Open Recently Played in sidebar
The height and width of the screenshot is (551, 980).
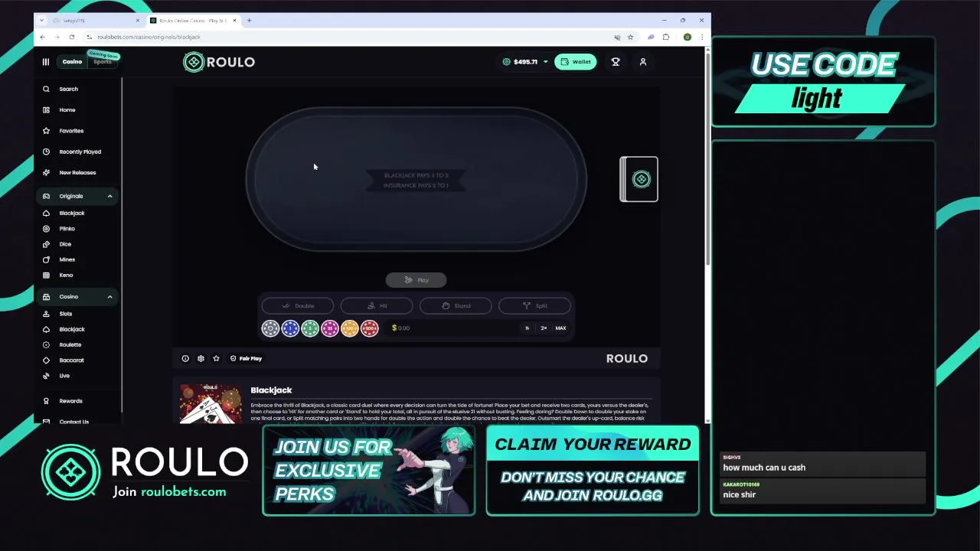(x=73, y=152)
